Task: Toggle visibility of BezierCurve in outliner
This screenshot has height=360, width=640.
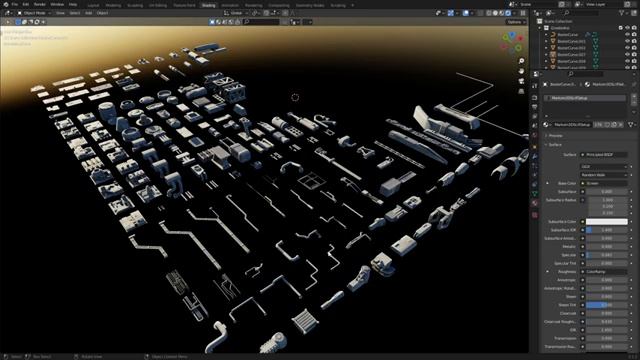Action: tap(627, 35)
